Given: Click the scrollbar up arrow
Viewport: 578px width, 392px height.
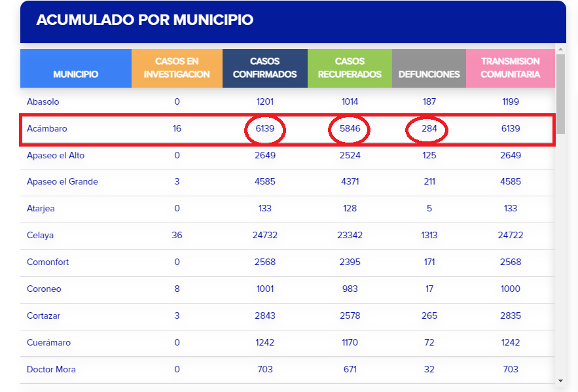Looking at the screenshot, I should 560,49.
